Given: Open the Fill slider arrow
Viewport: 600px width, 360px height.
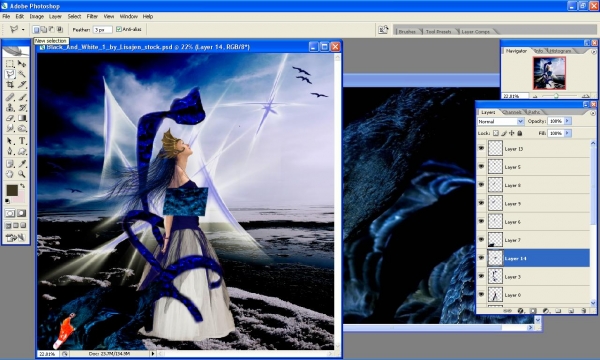Looking at the screenshot, I should [567, 133].
